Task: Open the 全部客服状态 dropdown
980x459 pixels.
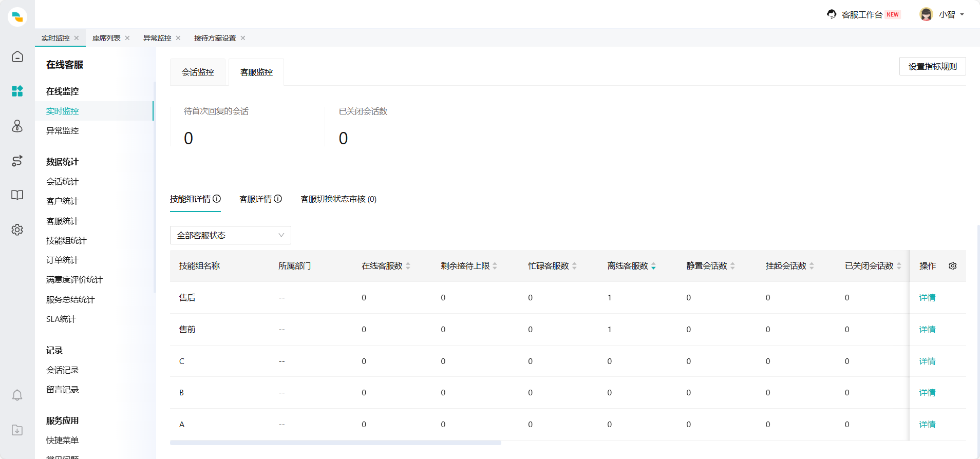Action: pos(230,235)
